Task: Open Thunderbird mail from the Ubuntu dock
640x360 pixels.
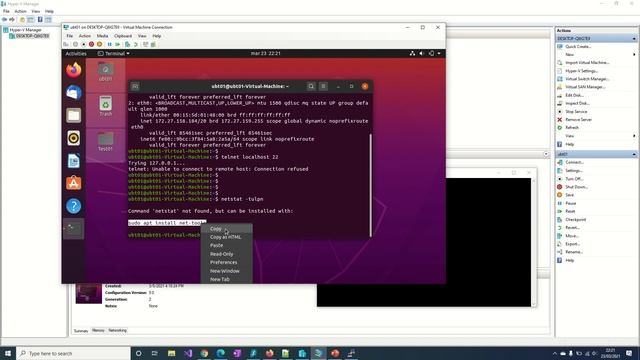Action: click(73, 93)
